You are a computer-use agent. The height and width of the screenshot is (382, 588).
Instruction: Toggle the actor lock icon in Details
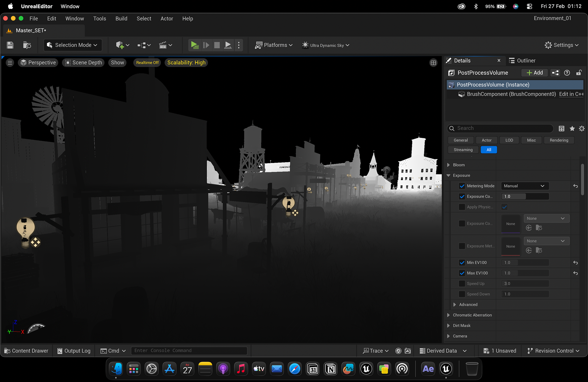point(579,73)
